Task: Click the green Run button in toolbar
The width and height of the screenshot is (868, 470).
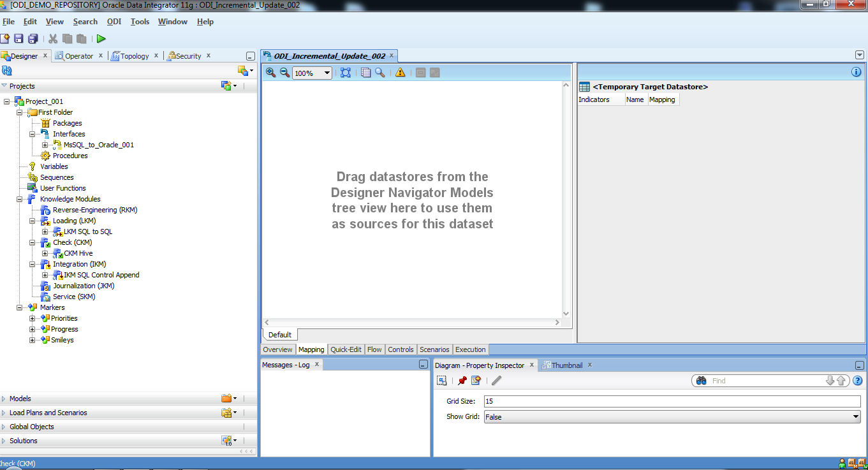Action: click(x=101, y=39)
